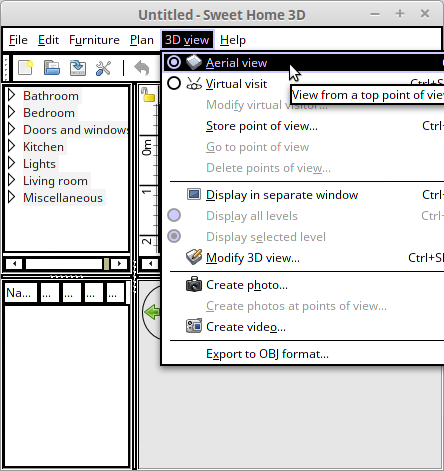Image resolution: width=444 pixels, height=471 pixels.
Task: Click the Save home toolbar icon
Action: [78, 68]
